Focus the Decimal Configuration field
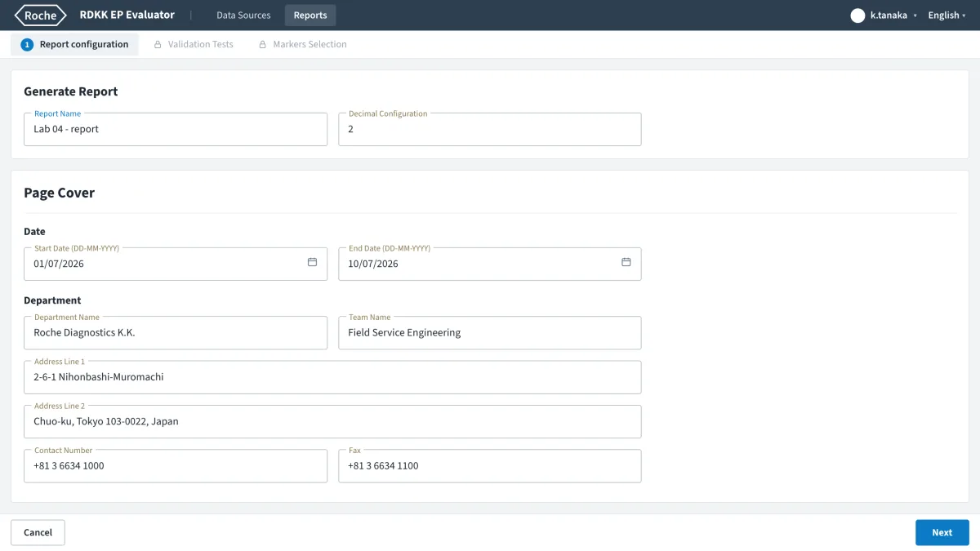Viewport: 980px width, 551px height. tap(490, 129)
